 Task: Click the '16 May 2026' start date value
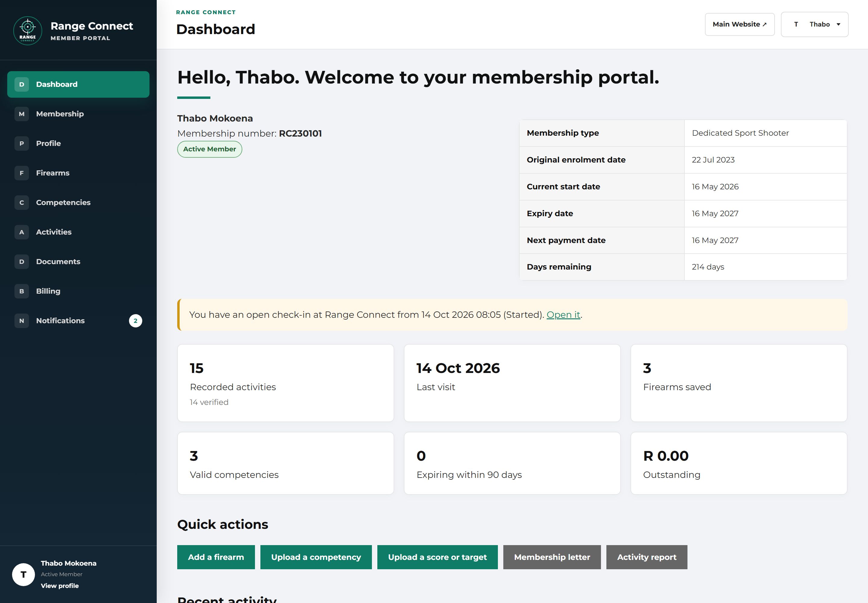click(x=715, y=187)
